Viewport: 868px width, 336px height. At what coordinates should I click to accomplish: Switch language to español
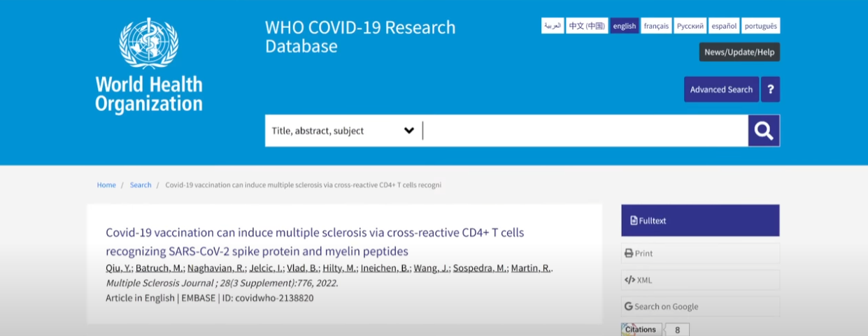[723, 26]
